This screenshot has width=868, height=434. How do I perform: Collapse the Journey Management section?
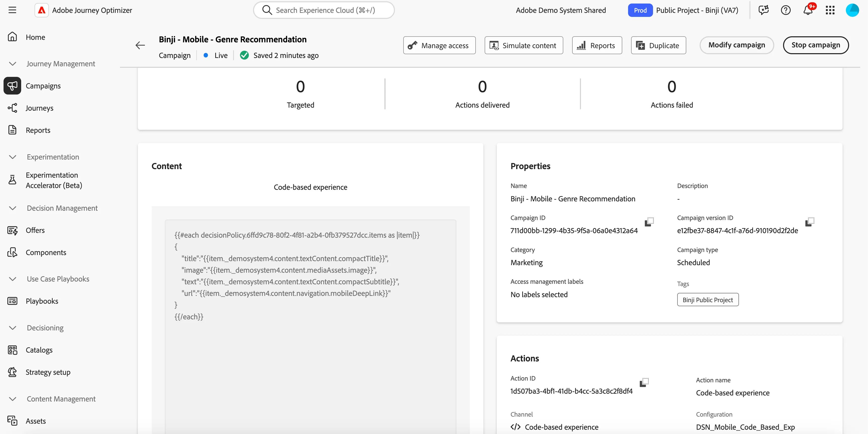point(12,64)
